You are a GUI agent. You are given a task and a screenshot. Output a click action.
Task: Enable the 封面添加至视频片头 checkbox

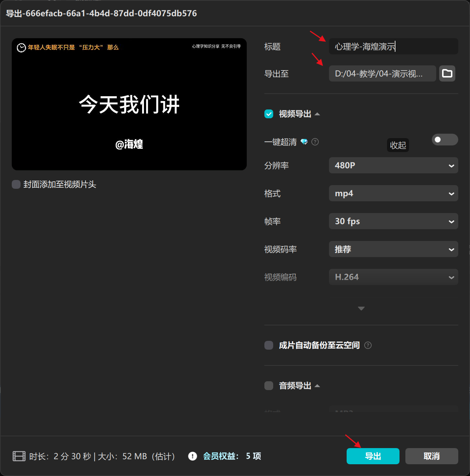pyautogui.click(x=16, y=184)
